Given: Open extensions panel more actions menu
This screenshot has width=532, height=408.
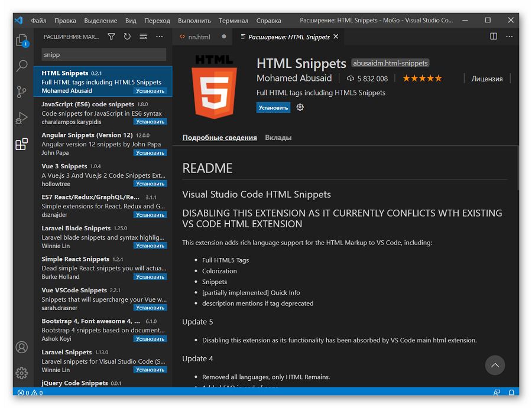Looking at the screenshot, I should [x=160, y=37].
